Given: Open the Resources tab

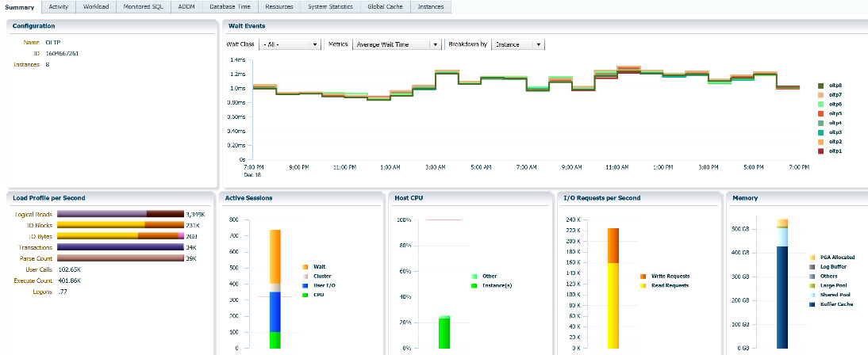Looking at the screenshot, I should (279, 6).
